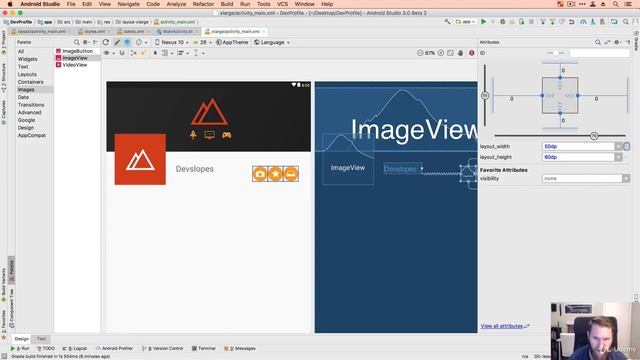
Task: Open layout_height dropdown arrow
Action: [x=618, y=157]
